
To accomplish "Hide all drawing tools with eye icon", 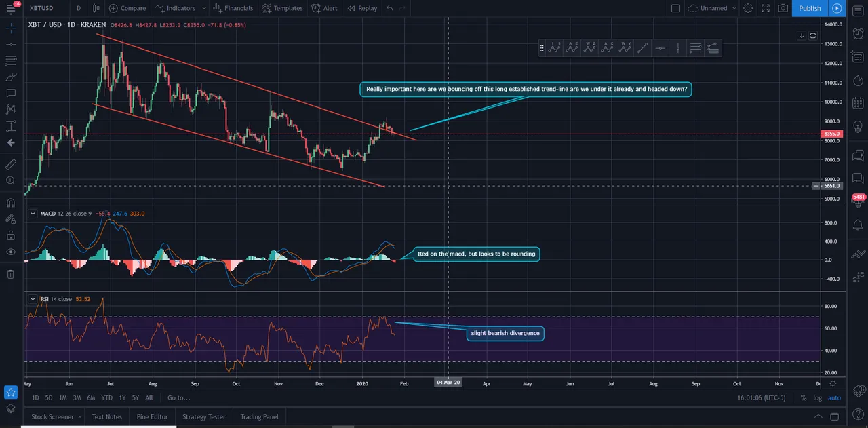I will [10, 252].
